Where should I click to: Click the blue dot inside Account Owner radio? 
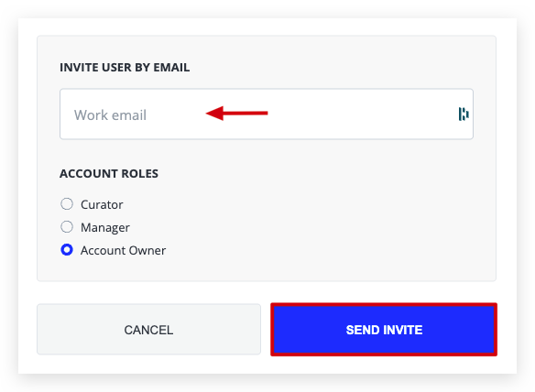pyautogui.click(x=67, y=250)
